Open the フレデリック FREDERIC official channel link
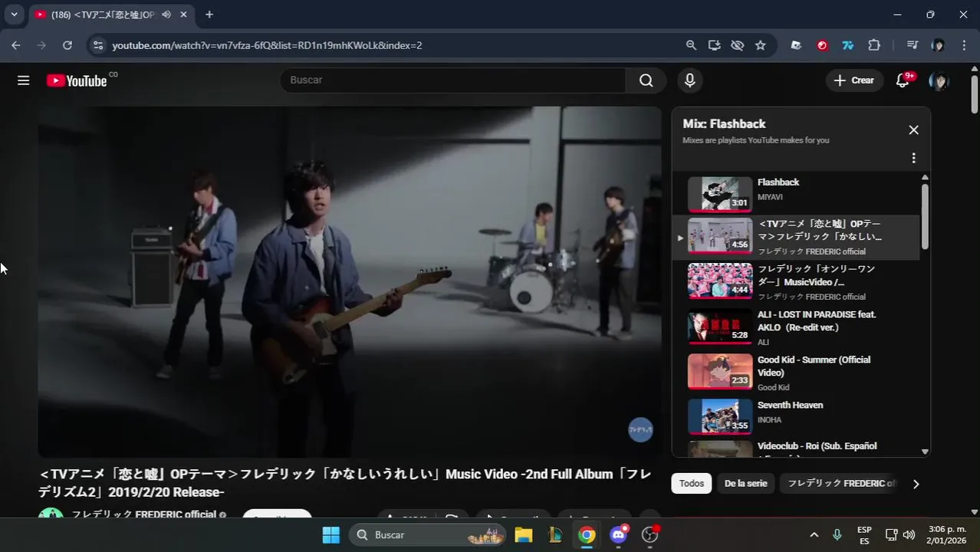 pyautogui.click(x=143, y=514)
